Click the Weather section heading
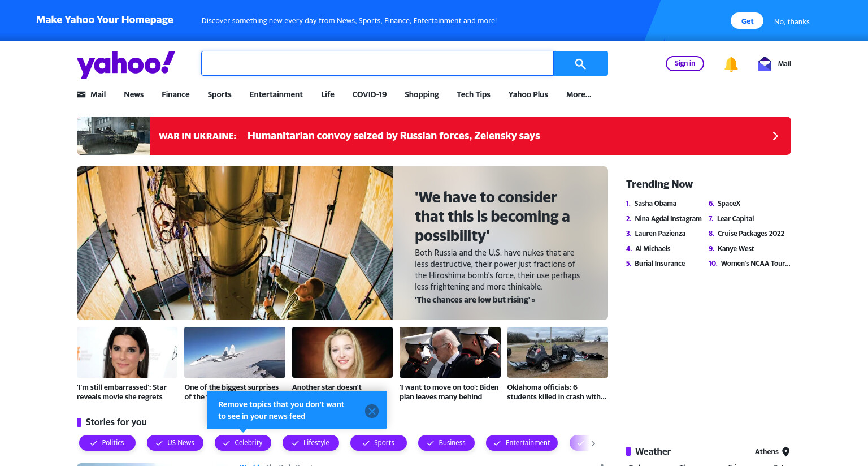 653,451
